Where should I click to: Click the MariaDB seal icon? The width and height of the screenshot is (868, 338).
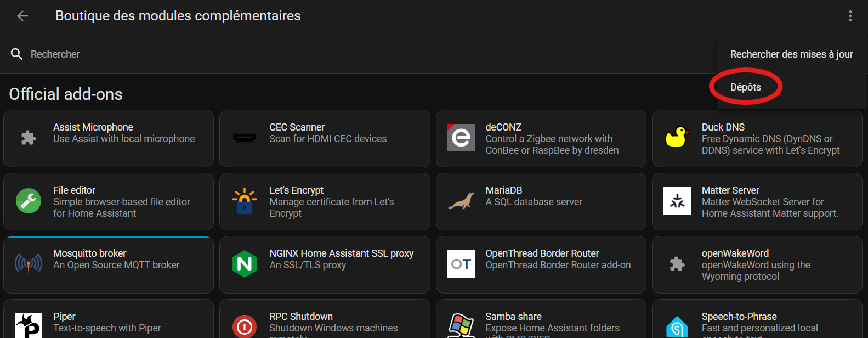click(461, 201)
